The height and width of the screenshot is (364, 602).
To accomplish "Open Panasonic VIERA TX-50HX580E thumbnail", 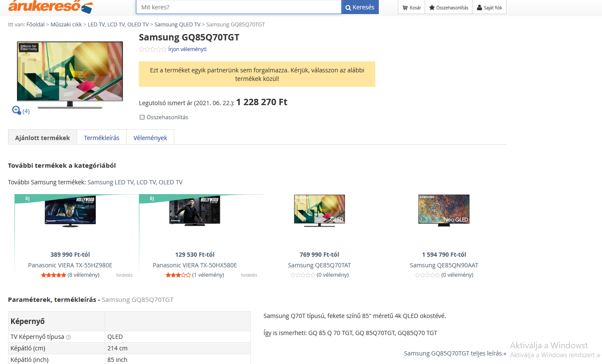I will click(x=195, y=212).
